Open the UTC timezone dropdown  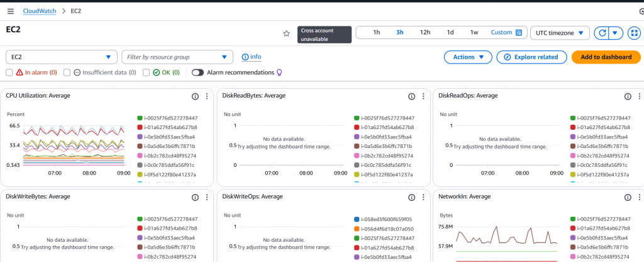[x=560, y=33]
